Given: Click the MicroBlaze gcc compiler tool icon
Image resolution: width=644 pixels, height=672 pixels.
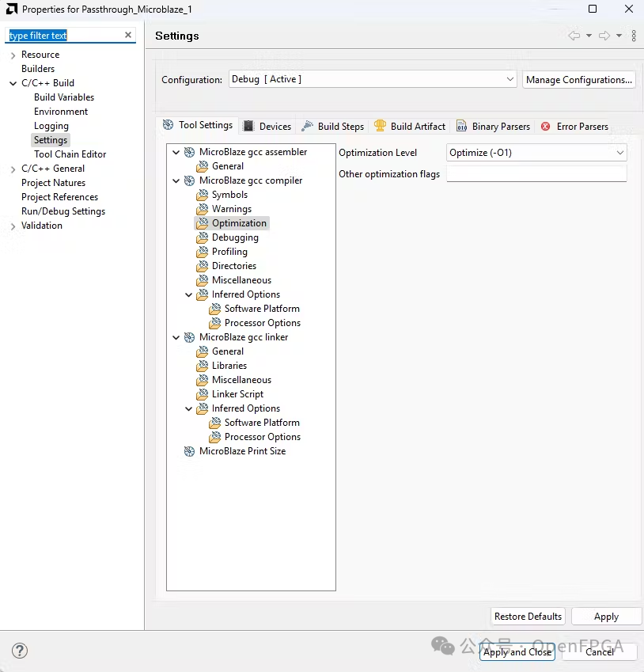Looking at the screenshot, I should click(189, 180).
